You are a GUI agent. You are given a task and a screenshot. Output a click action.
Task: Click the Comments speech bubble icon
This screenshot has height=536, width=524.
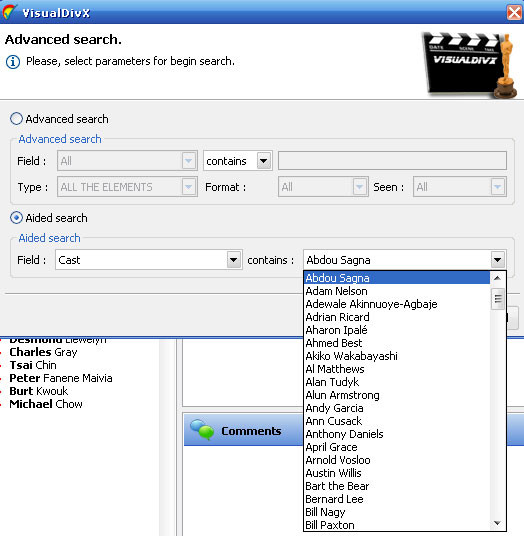click(x=202, y=430)
